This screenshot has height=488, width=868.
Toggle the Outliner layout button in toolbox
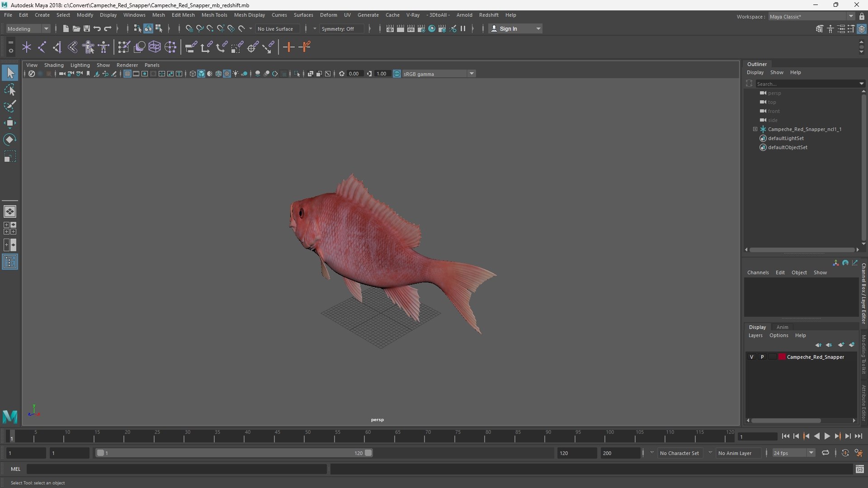coord(10,262)
